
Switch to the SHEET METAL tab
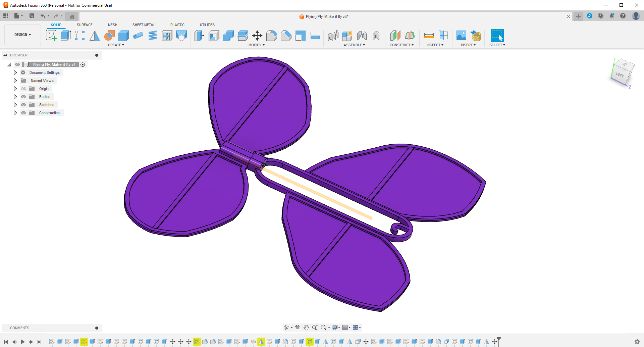(144, 24)
